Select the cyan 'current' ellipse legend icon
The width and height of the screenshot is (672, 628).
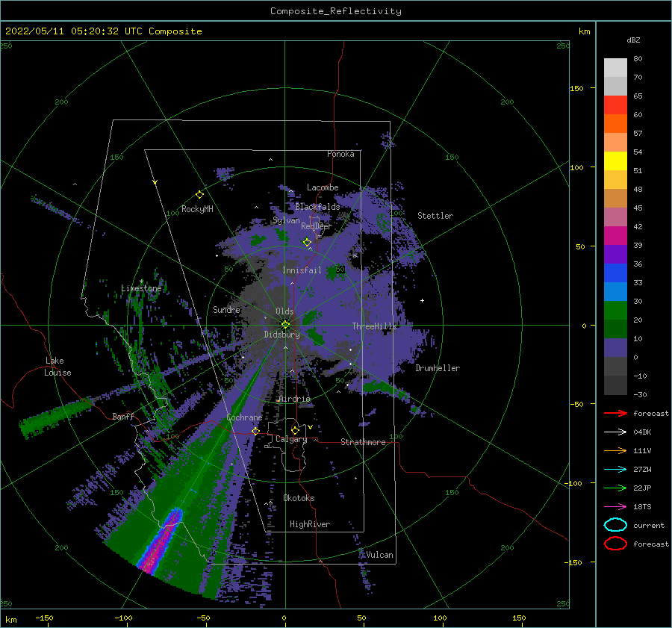pos(615,525)
